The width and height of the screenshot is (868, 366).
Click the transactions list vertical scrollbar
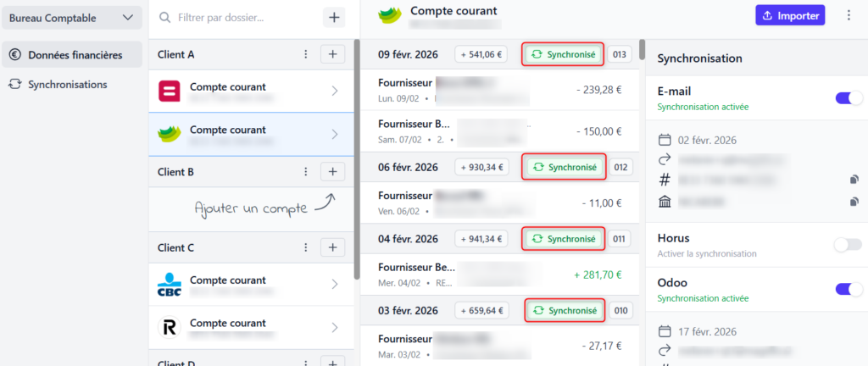point(643,47)
